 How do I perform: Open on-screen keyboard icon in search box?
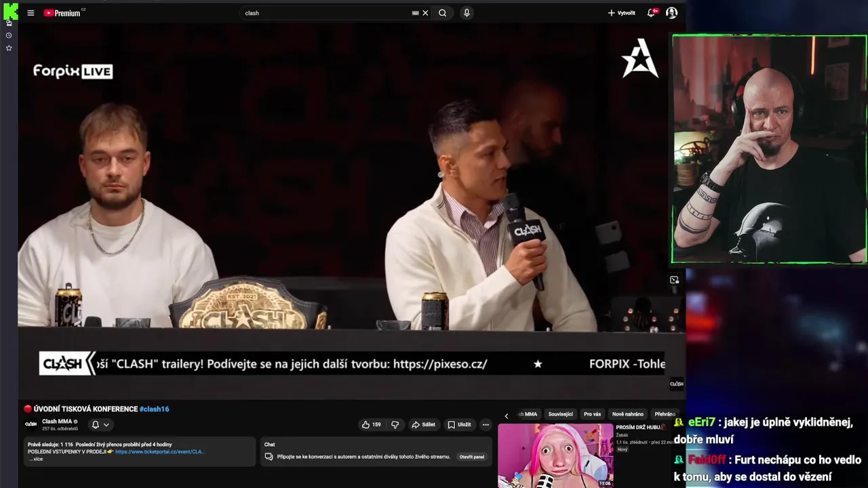(x=415, y=13)
